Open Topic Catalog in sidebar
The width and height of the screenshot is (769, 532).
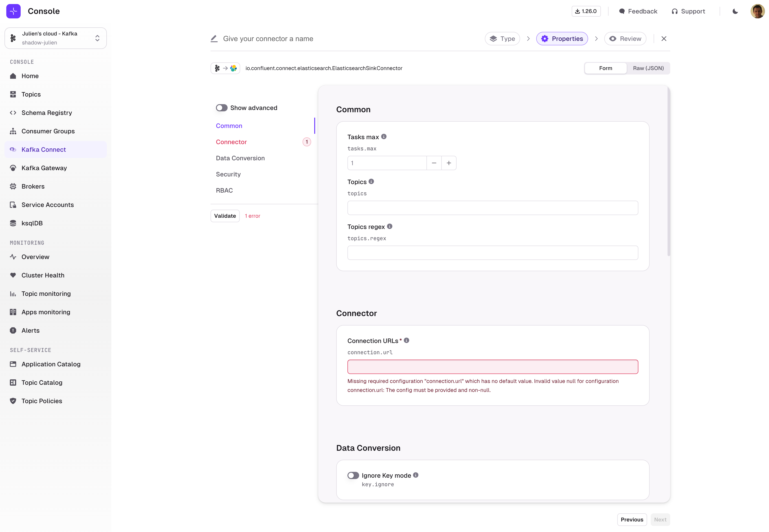coord(56,382)
